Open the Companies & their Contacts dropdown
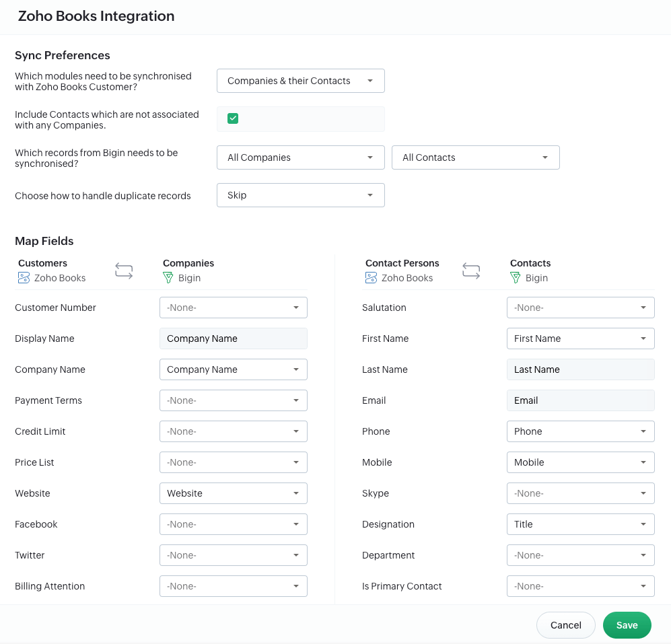This screenshot has width=671, height=644. tap(300, 81)
